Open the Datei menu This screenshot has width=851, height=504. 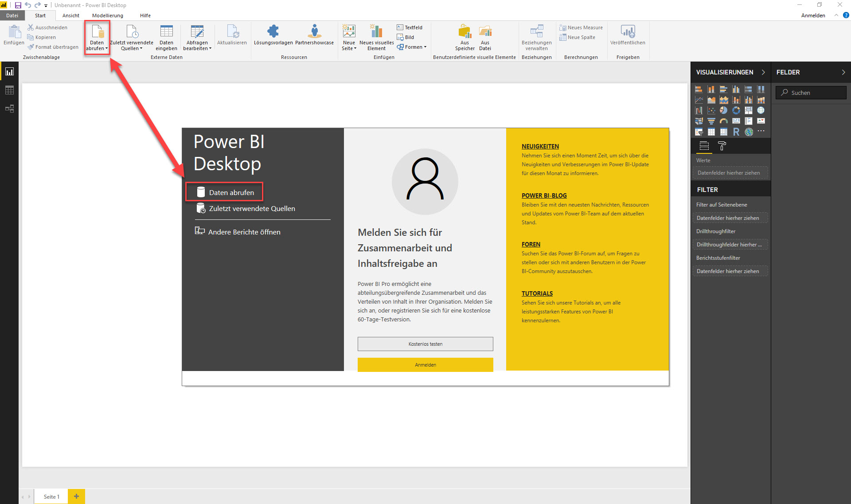tap(12, 16)
